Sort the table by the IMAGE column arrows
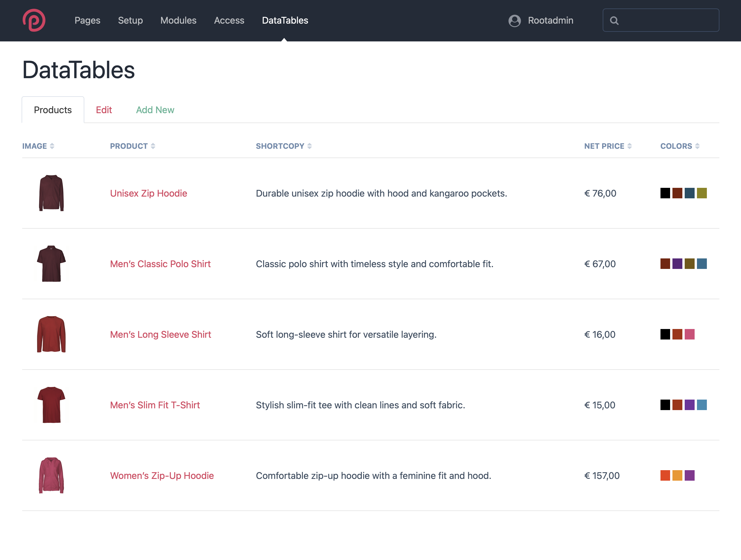This screenshot has height=560, width=741. tap(52, 146)
